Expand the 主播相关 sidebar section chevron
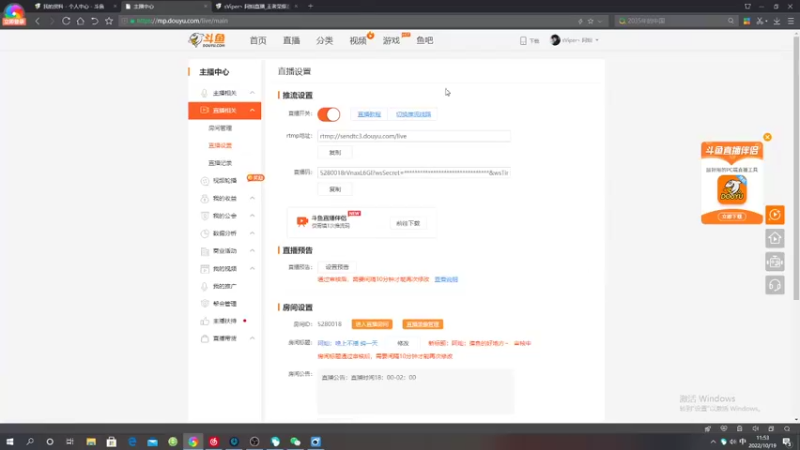Screen dimensions: 800x450 pyautogui.click(x=253, y=93)
